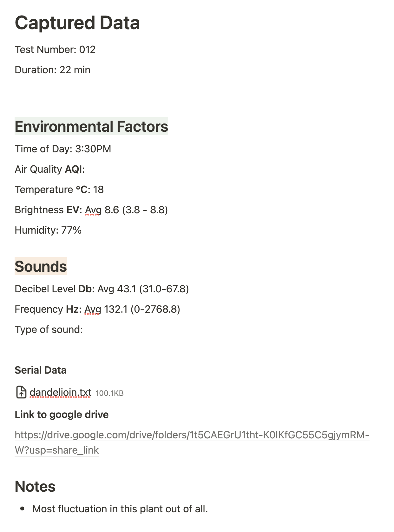Click the Decibel Level Db text line
The image size is (394, 532).
(102, 289)
